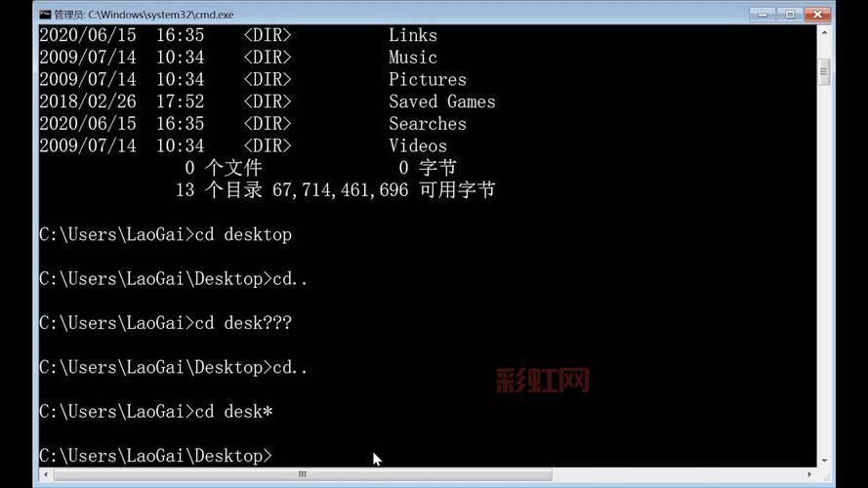
Task: Open the cmd.exe system menu icon
Action: click(x=45, y=15)
